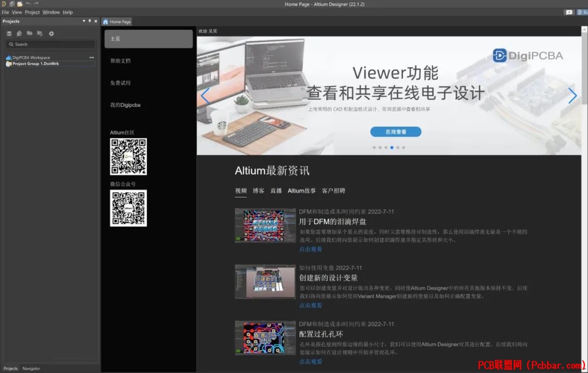Image resolution: width=588 pixels, height=373 pixels.
Task: Click the home icon on the Home Page tab
Action: click(x=106, y=22)
